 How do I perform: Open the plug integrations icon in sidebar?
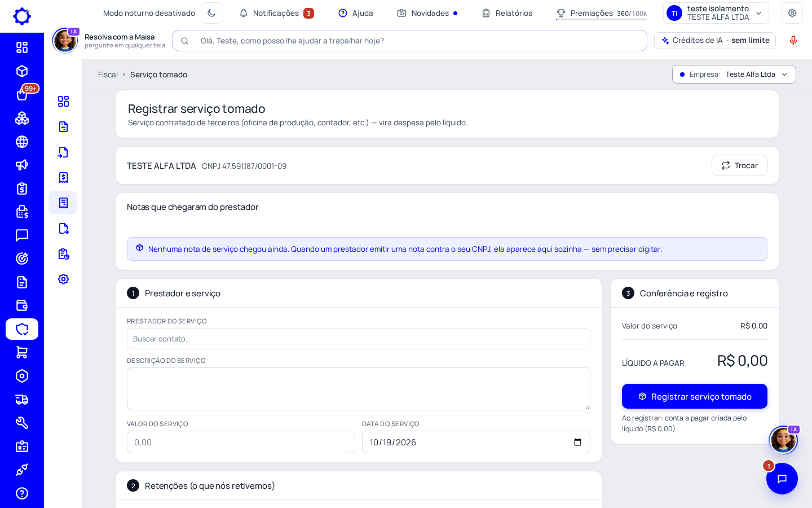[22, 470]
